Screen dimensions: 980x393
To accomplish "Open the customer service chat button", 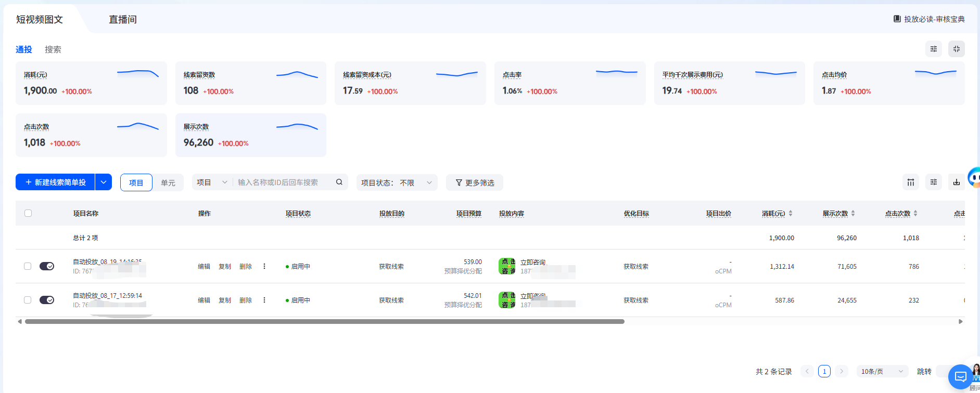I will (x=961, y=377).
